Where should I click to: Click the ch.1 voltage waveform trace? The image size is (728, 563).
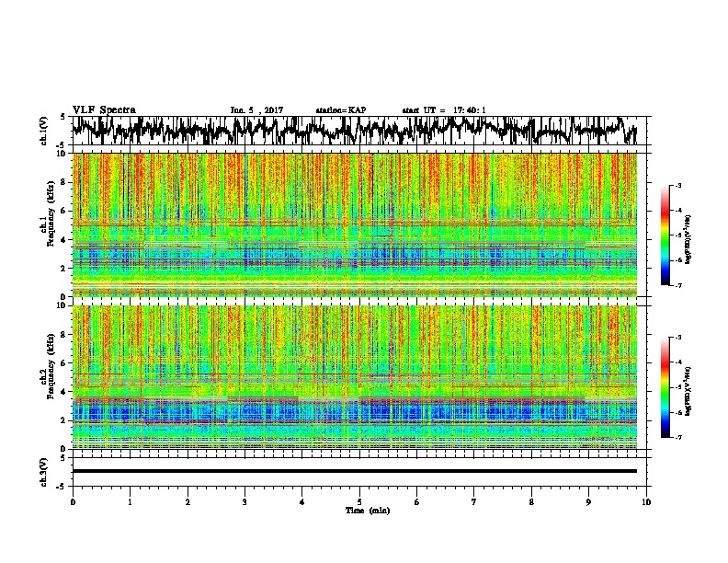[354, 131]
